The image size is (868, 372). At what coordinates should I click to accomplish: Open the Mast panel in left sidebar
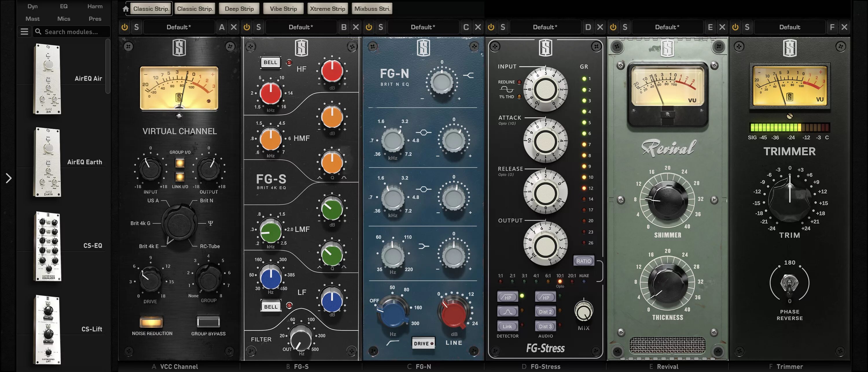32,18
